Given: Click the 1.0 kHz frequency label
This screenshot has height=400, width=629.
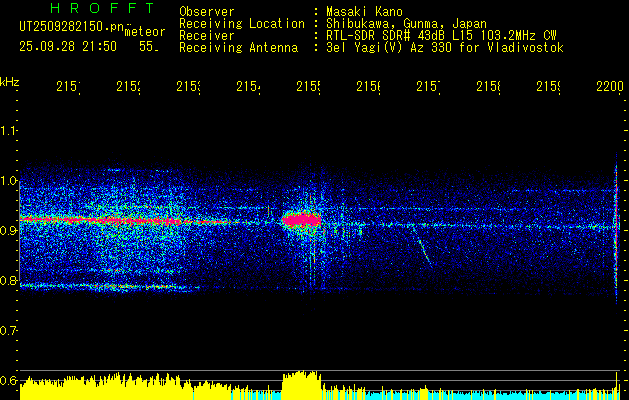Looking at the screenshot, I should (x=8, y=181).
